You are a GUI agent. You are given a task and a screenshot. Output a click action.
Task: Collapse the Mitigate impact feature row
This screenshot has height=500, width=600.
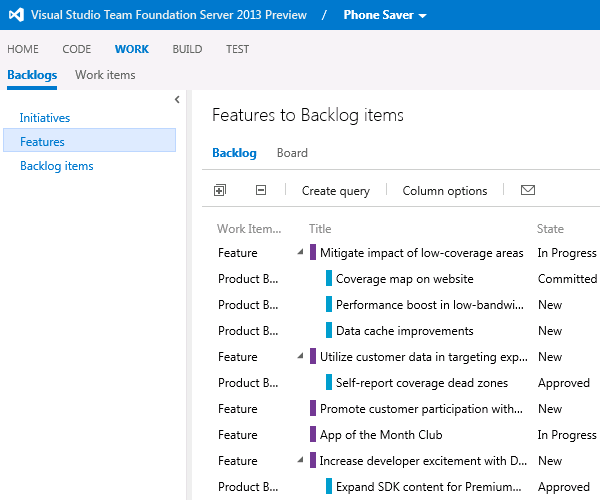[301, 253]
